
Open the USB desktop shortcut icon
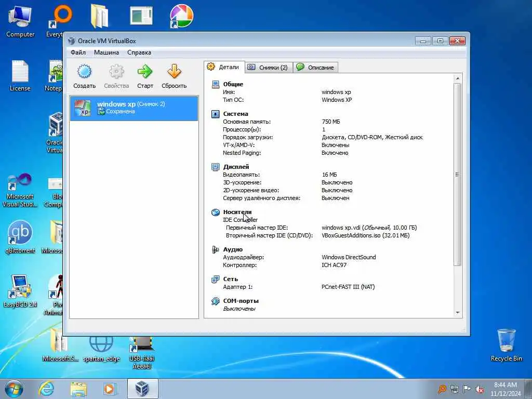click(x=142, y=352)
